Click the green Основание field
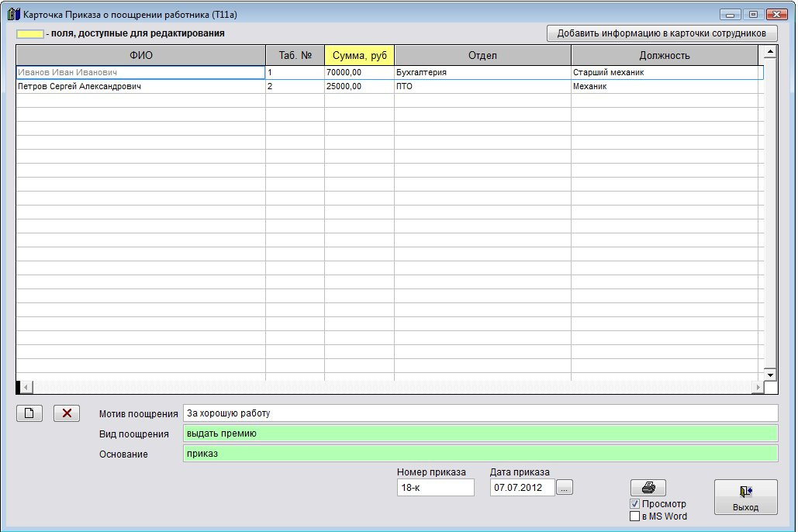 [x=479, y=454]
